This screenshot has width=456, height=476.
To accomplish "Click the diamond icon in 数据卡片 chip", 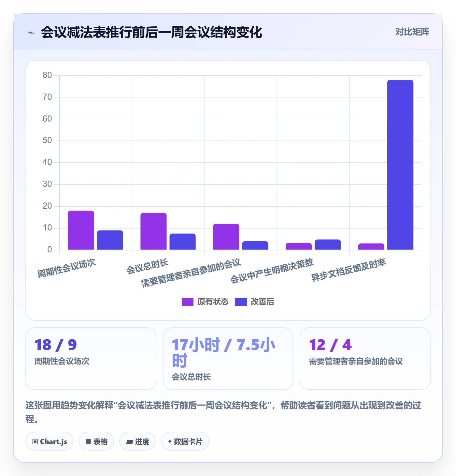I will pyautogui.click(x=170, y=441).
